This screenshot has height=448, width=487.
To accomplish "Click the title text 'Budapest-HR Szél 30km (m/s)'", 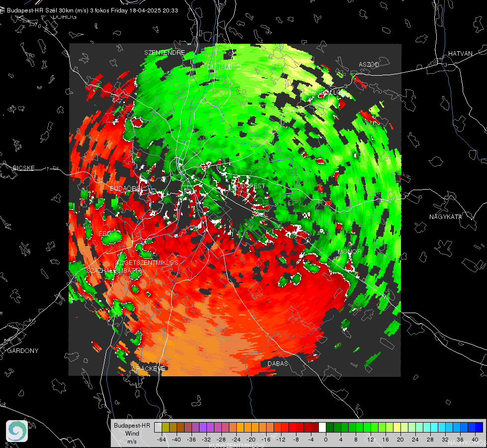I will [48, 10].
